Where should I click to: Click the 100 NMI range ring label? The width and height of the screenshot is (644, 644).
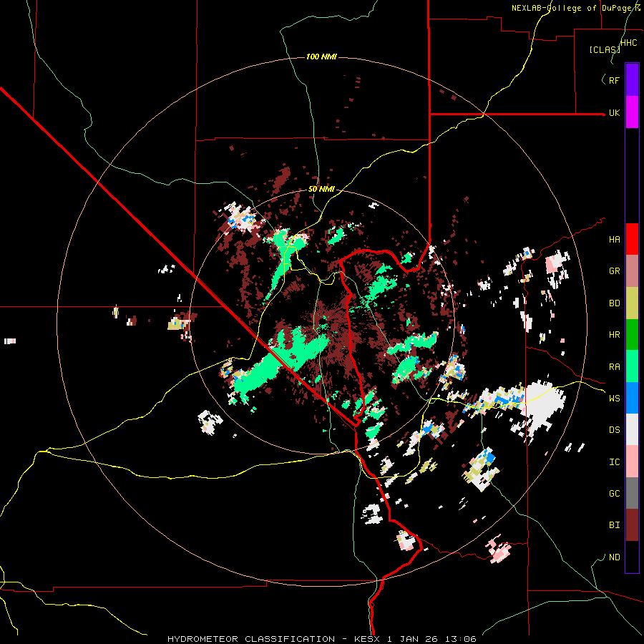[x=321, y=57]
